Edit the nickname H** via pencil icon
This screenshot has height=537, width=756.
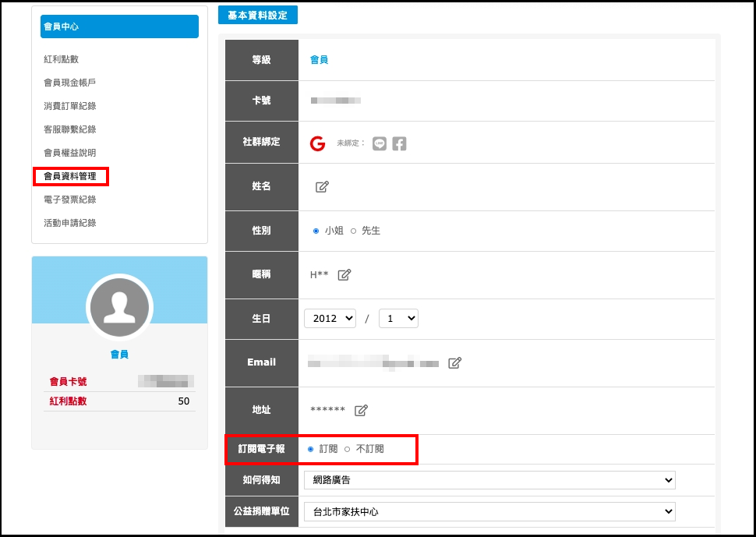[344, 274]
